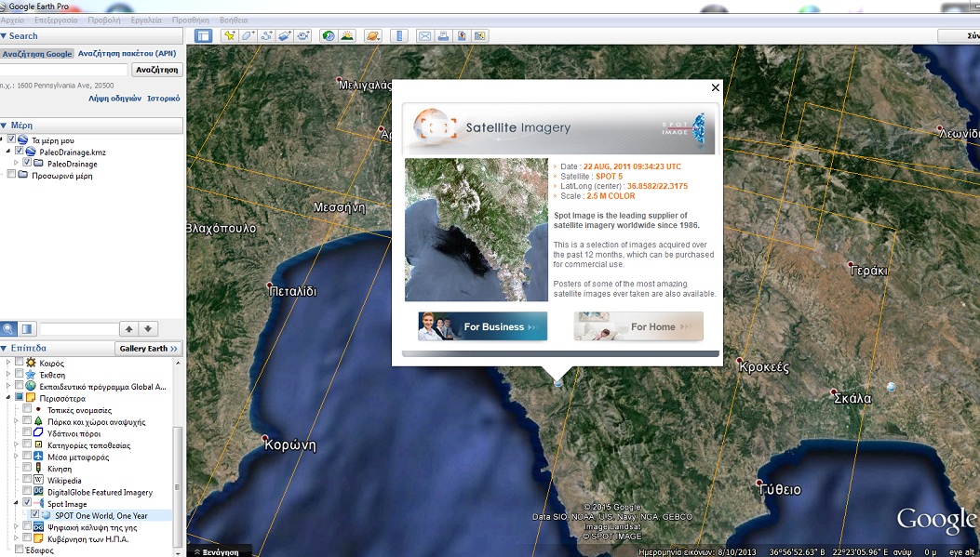Click the SPOT image marker east of Σκάλα
Screen dimensions: 980x557
point(892,387)
